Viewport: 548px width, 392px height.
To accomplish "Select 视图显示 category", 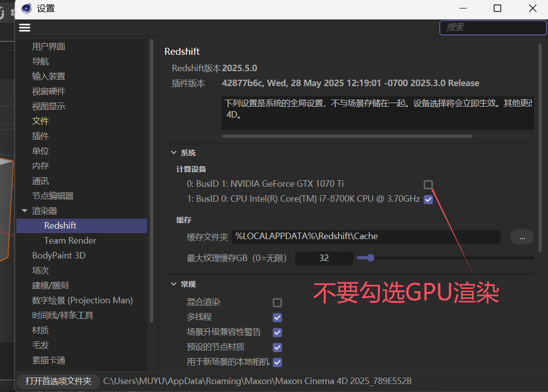I will [x=49, y=106].
